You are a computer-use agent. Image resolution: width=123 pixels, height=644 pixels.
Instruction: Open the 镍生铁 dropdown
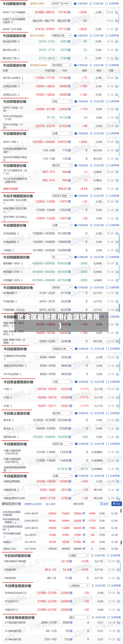coord(62,165)
